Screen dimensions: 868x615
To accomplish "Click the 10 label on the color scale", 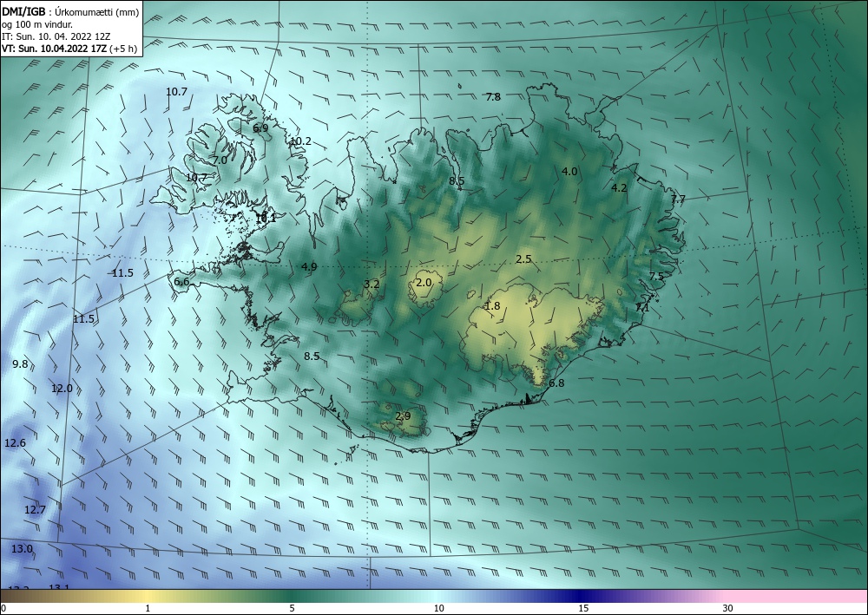I will point(439,608).
